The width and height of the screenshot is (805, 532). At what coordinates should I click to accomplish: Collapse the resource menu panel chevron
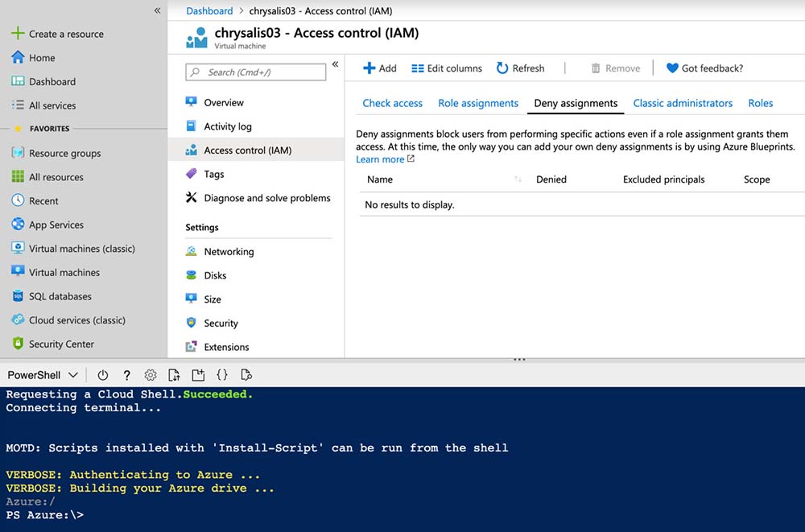[x=335, y=64]
